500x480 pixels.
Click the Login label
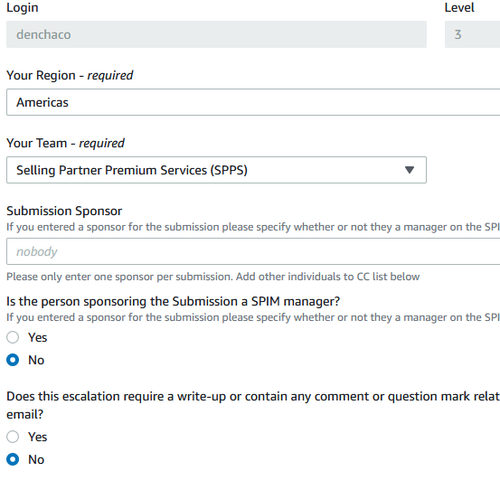point(22,8)
